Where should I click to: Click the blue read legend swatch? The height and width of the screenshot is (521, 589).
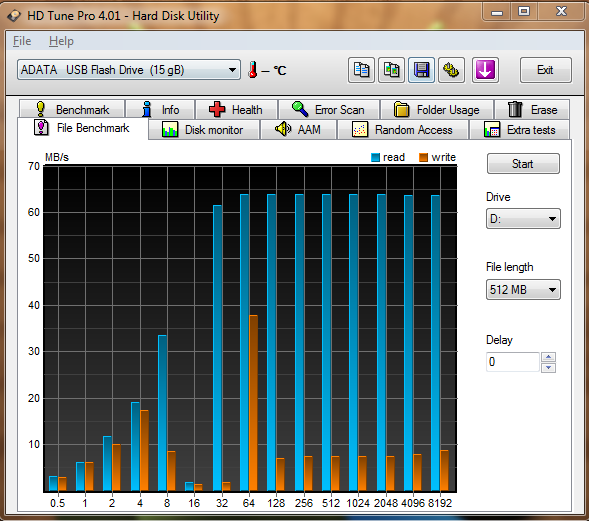click(375, 157)
